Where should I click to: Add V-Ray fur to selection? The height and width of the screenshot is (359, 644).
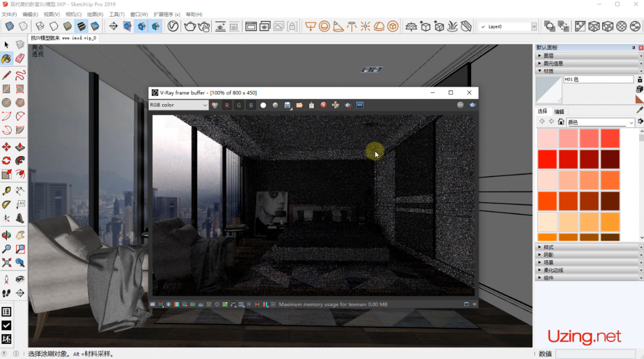(x=452, y=26)
